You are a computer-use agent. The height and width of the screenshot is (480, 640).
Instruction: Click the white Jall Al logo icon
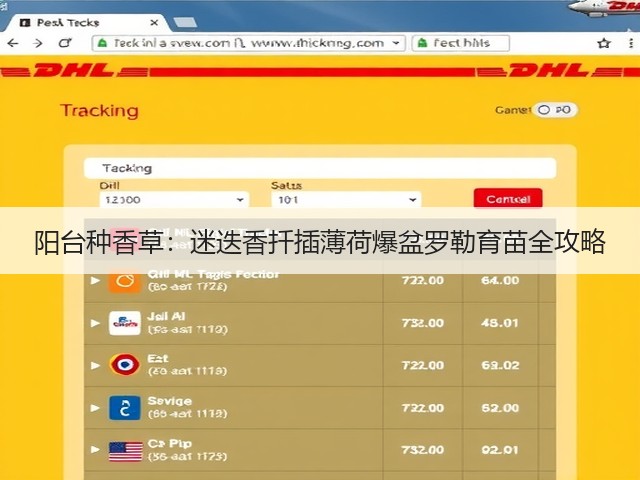pyautogui.click(x=124, y=323)
